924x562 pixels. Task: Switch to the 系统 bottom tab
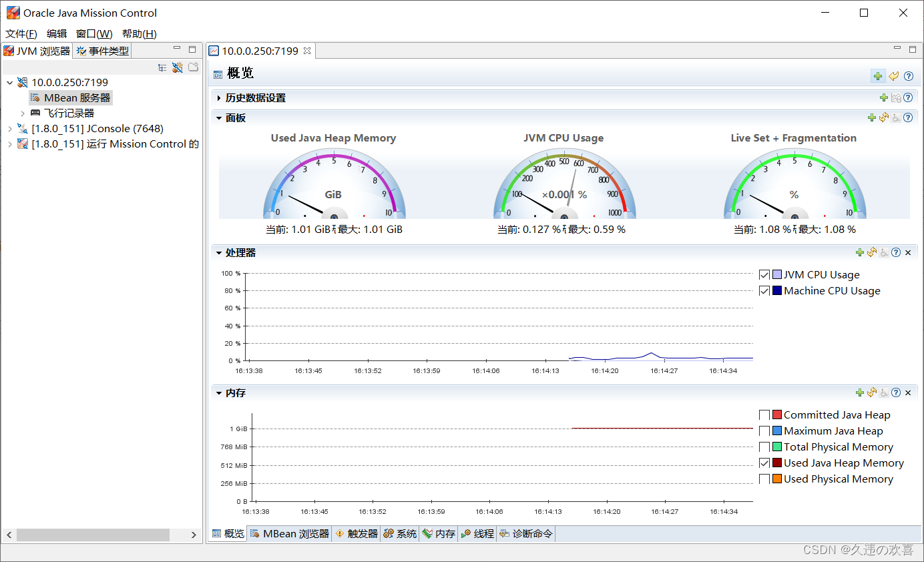pyautogui.click(x=400, y=534)
